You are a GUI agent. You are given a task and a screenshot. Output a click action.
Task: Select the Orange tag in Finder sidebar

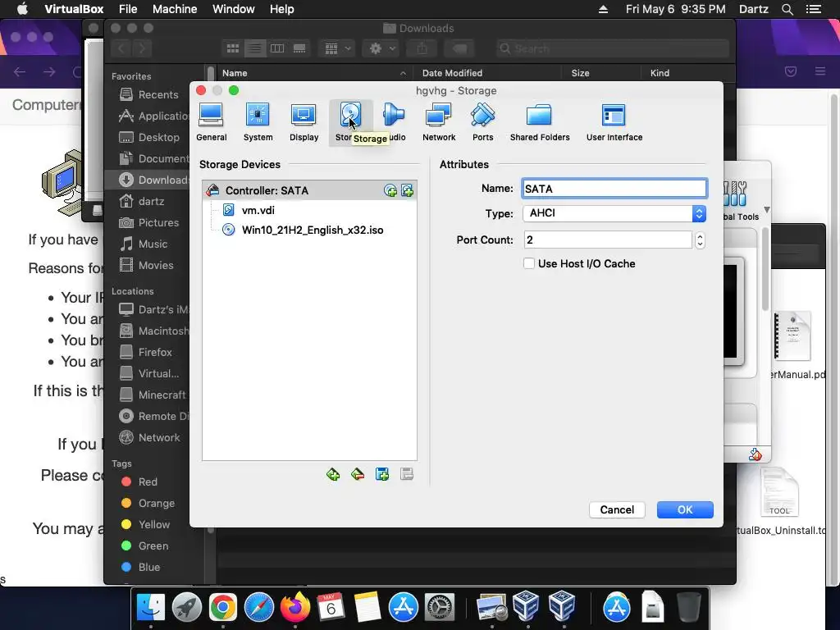coord(148,503)
